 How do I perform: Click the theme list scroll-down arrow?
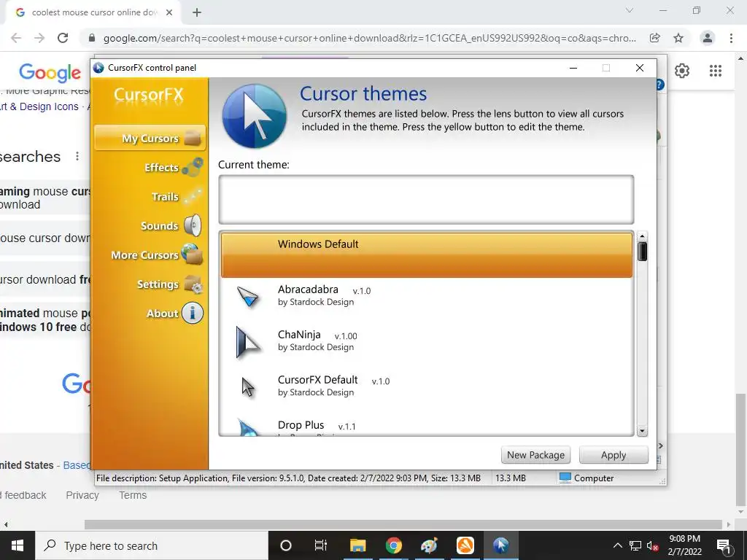tap(642, 431)
